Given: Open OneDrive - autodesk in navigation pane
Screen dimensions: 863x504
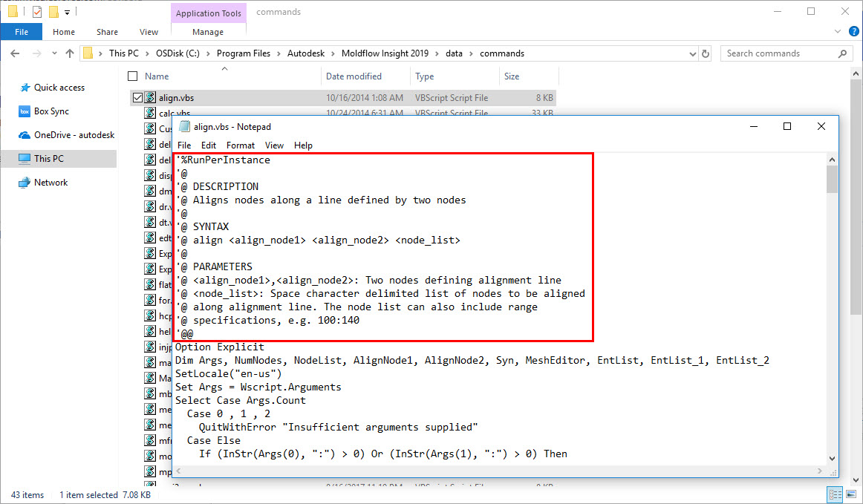Looking at the screenshot, I should point(74,135).
